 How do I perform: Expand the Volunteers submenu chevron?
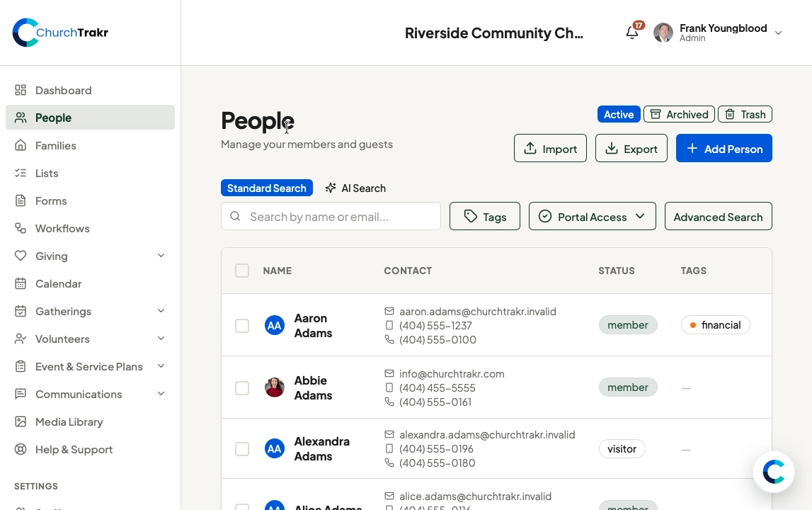pyautogui.click(x=161, y=339)
